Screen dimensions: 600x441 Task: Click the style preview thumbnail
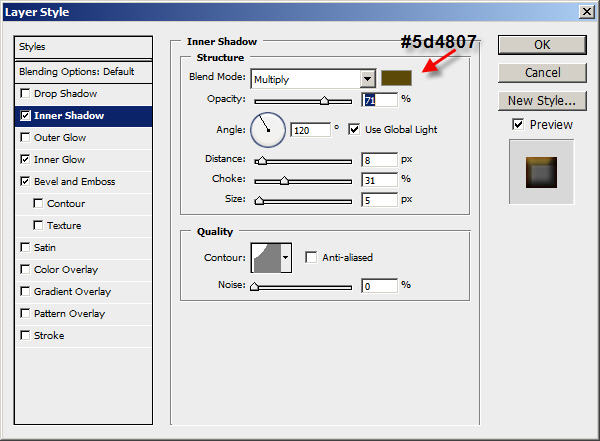pos(541,172)
